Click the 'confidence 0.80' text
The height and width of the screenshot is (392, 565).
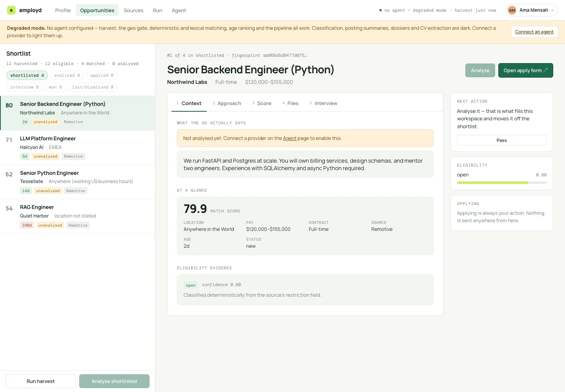[x=221, y=285]
